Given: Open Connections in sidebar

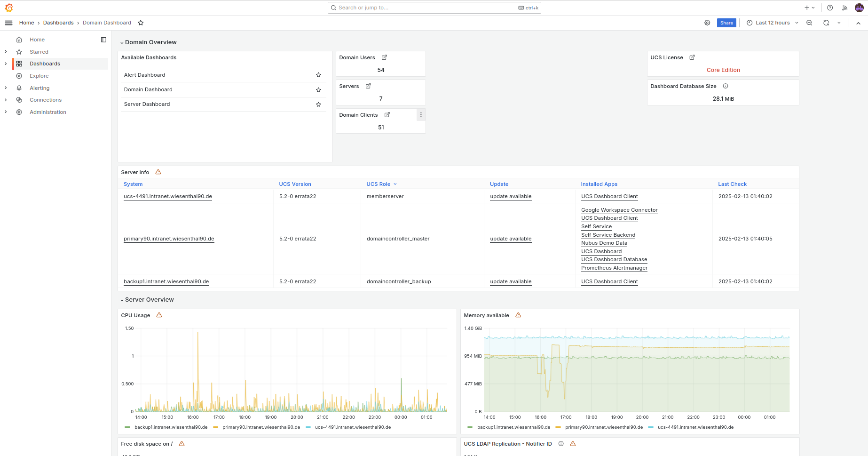Looking at the screenshot, I should coord(46,100).
